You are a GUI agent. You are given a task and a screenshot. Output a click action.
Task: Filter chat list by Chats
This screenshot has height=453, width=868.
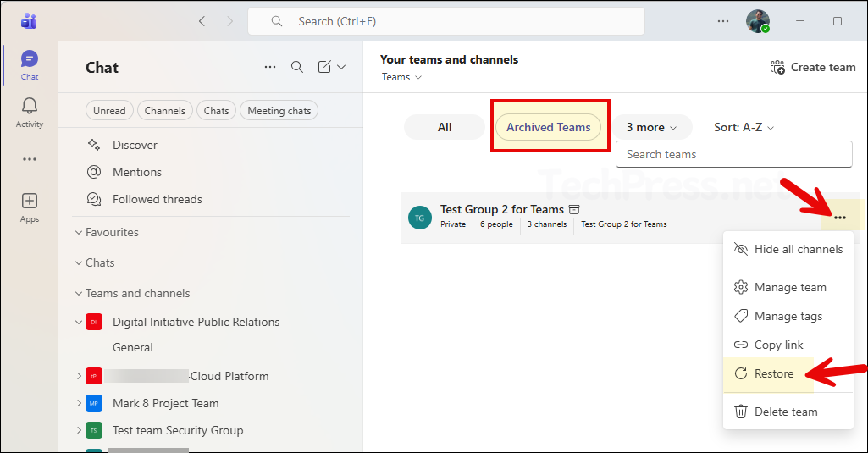point(217,111)
